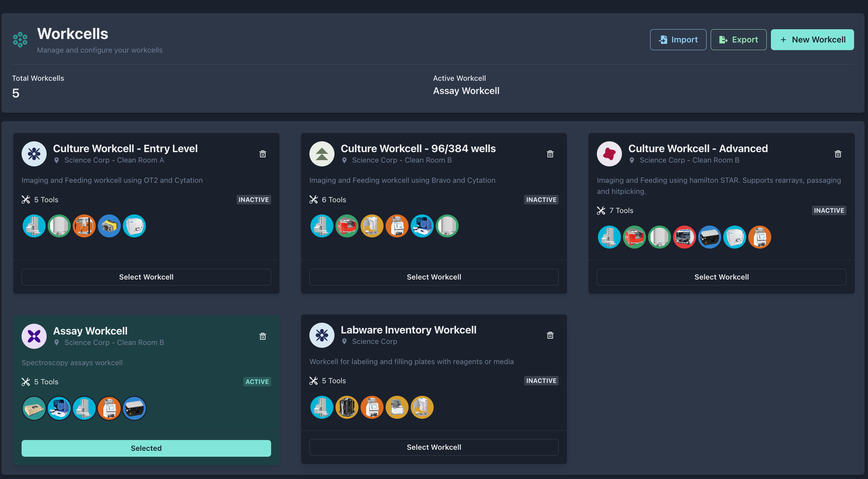
Task: Click last tool thumbnail in Advanced workcell
Action: point(760,237)
